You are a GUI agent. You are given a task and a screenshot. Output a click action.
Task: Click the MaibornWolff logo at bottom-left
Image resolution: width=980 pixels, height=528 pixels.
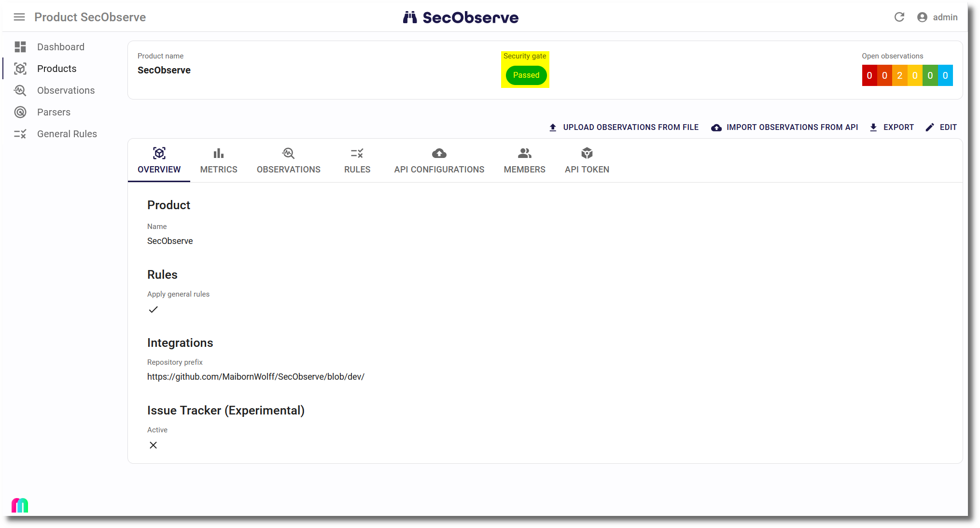pyautogui.click(x=20, y=505)
